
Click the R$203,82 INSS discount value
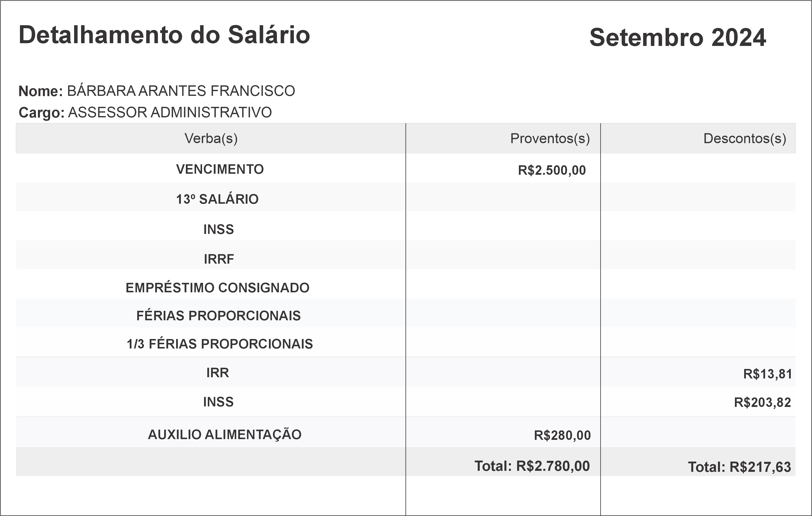click(762, 402)
